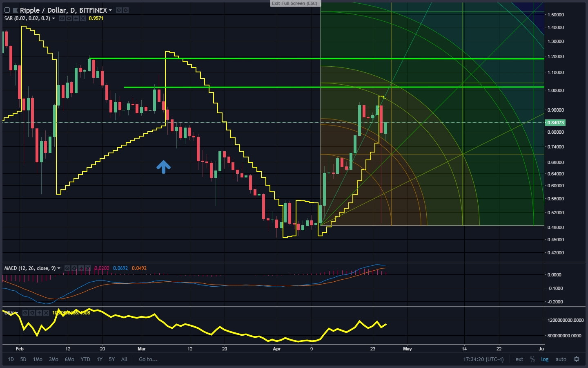Click the yellow SAR value 0.9571
This screenshot has height=368, width=588.
coord(96,18)
